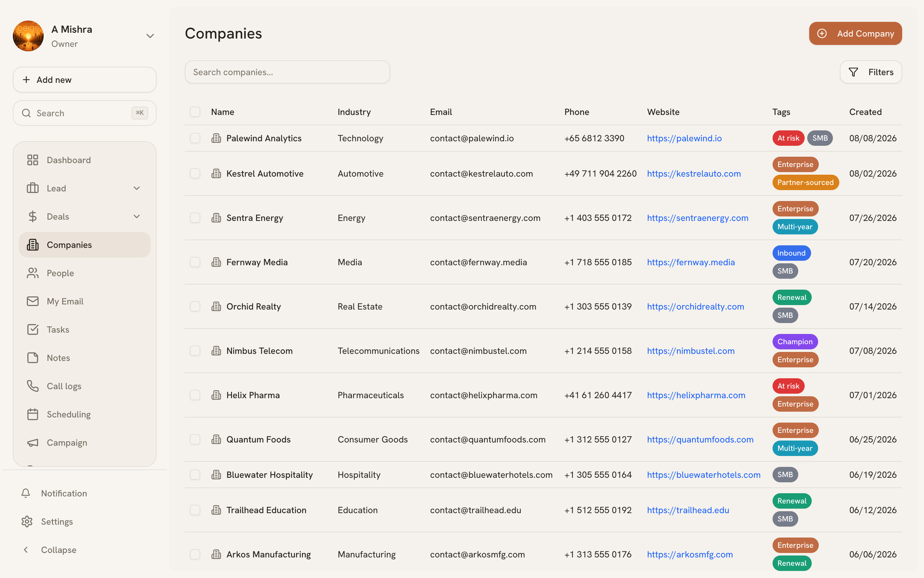The width and height of the screenshot is (924, 578).
Task: Click the Scheduling calendar icon
Action: click(x=33, y=415)
